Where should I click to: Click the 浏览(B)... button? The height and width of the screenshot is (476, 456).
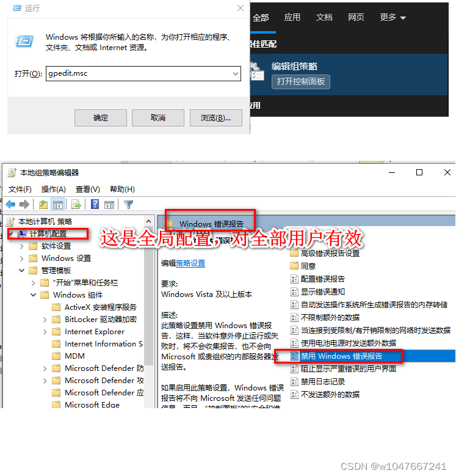216,118
